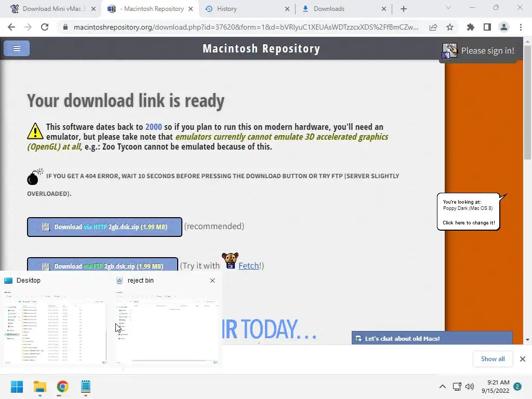The width and height of the screenshot is (532, 399).
Task: Click the Fetch dog mascot icon
Action: coord(230,261)
